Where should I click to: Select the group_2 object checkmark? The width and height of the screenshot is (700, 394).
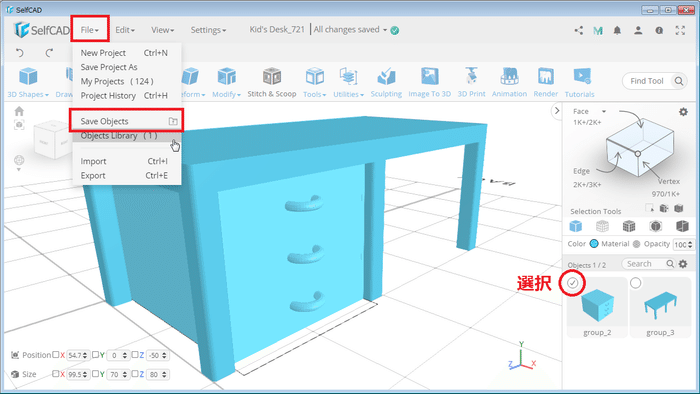[x=573, y=282]
